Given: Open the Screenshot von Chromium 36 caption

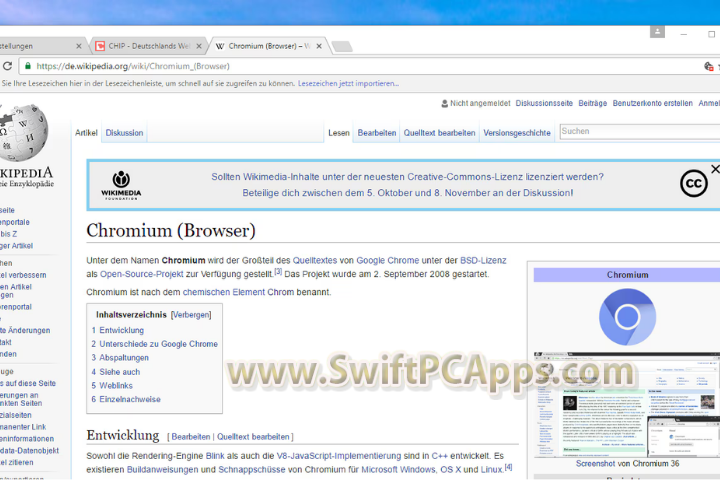Looking at the screenshot, I should [x=627, y=464].
